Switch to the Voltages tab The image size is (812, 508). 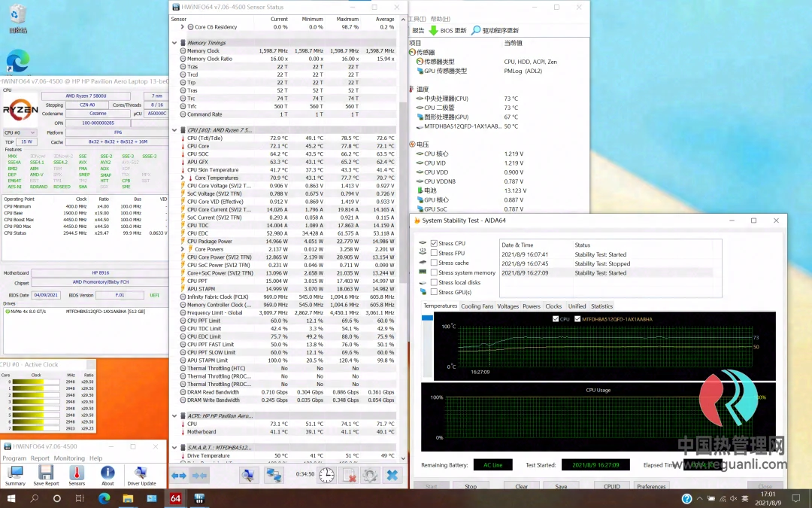[x=507, y=306]
